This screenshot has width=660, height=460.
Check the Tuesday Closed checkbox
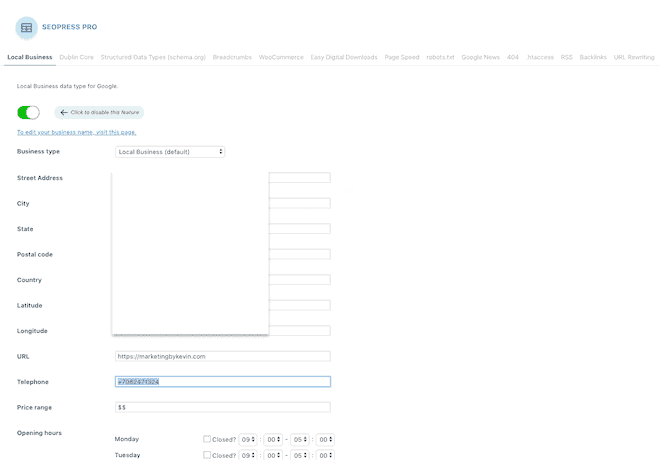coord(207,455)
